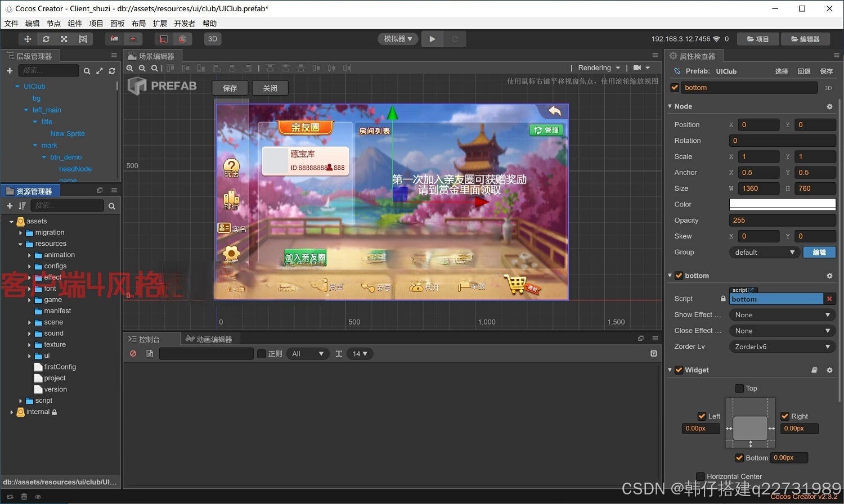Toggle the bottom node active checkbox
The image size is (844, 504).
[x=675, y=88]
